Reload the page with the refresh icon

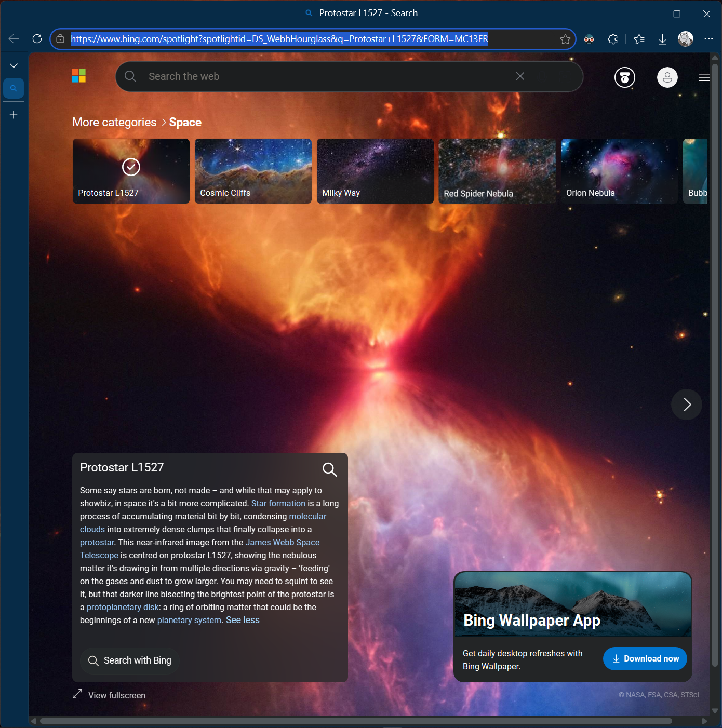tap(37, 39)
